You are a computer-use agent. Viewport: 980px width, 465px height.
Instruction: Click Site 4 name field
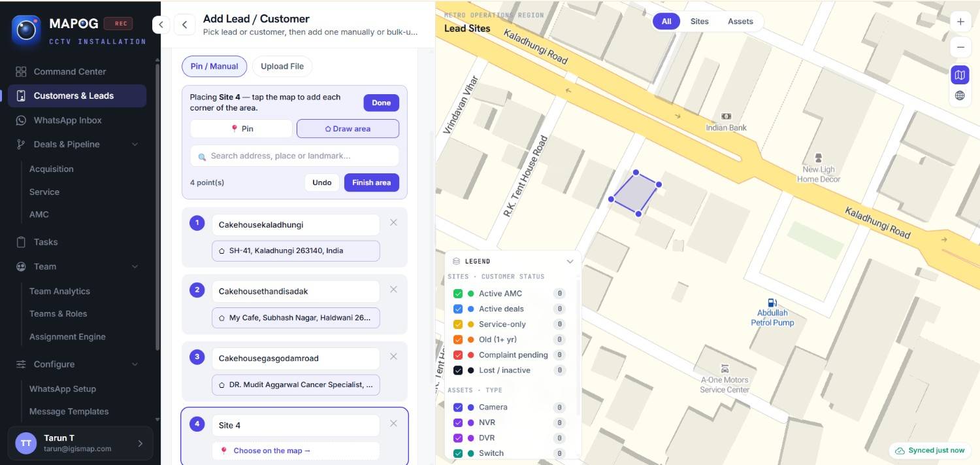pyautogui.click(x=295, y=425)
